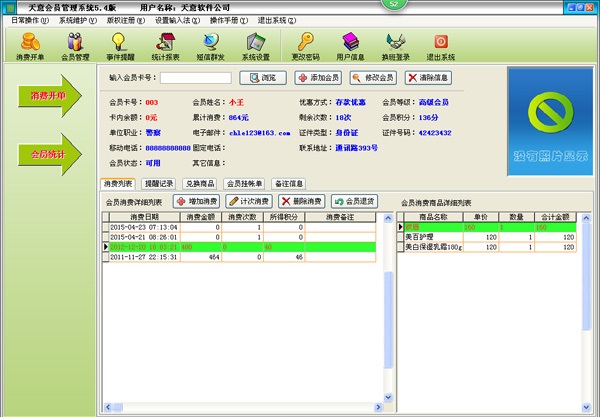
Task: Click the 增加消费 button
Action: tap(196, 201)
